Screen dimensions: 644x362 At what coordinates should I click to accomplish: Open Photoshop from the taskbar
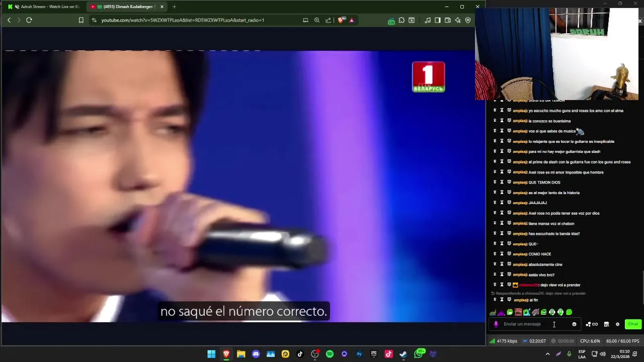[x=359, y=354]
